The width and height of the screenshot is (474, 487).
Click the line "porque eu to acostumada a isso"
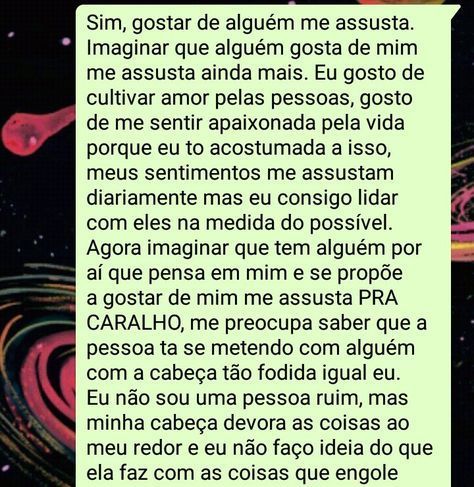point(238,149)
